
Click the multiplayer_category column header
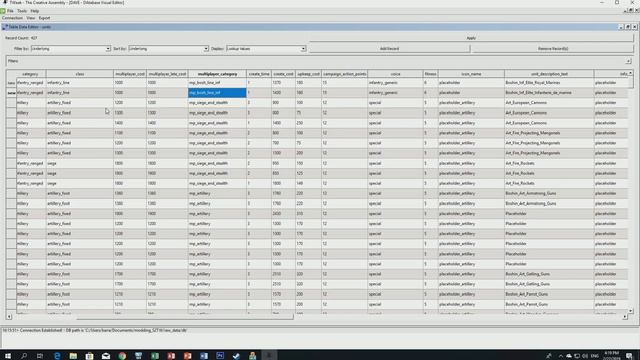(x=217, y=74)
